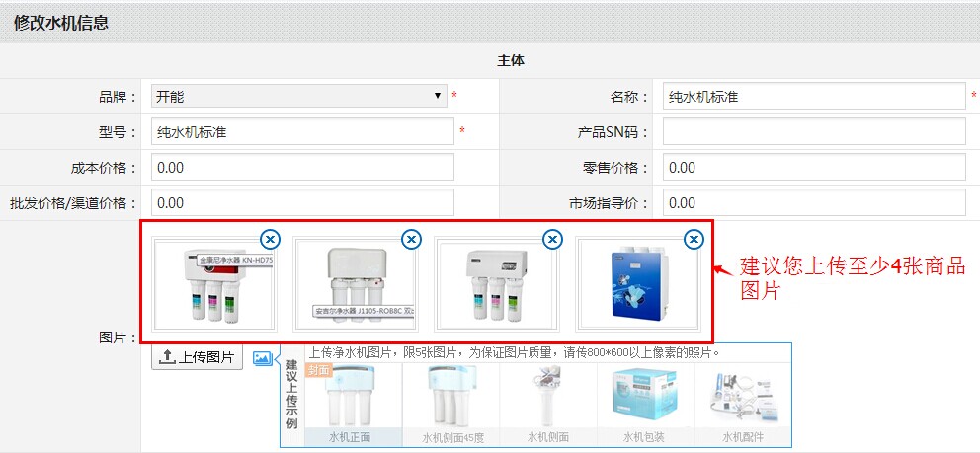The width and height of the screenshot is (980, 453).
Task: Click the 上传图片 upload button
Action: 197,357
